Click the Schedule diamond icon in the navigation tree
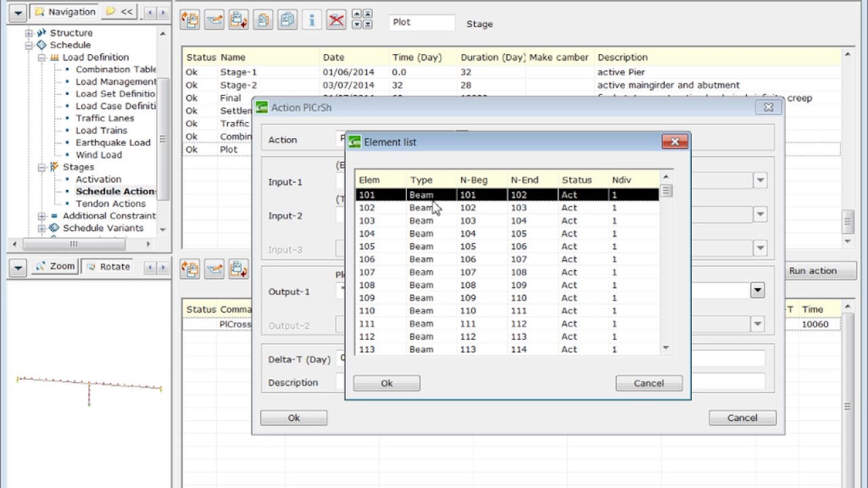Image resolution: width=868 pixels, height=488 pixels. pos(41,45)
